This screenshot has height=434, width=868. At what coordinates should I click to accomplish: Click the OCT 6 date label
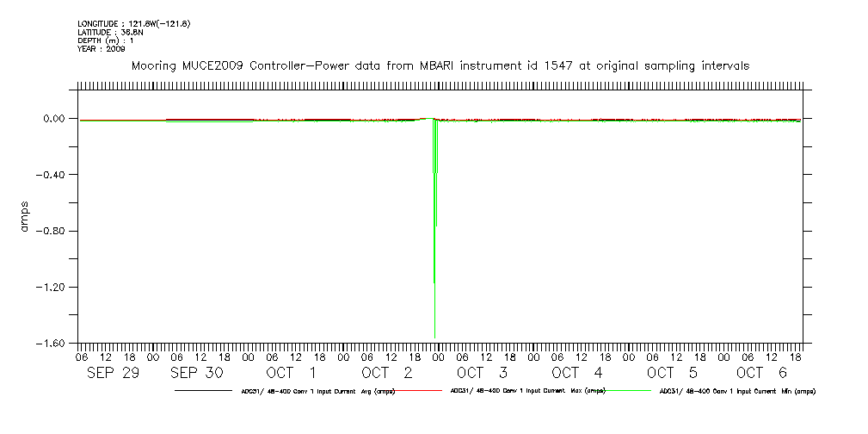coord(761,373)
